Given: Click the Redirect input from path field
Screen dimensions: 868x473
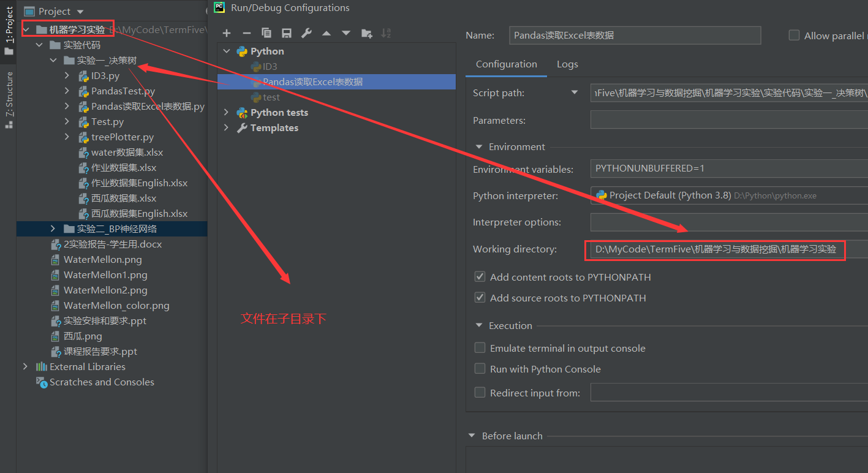Looking at the screenshot, I should pos(729,393).
